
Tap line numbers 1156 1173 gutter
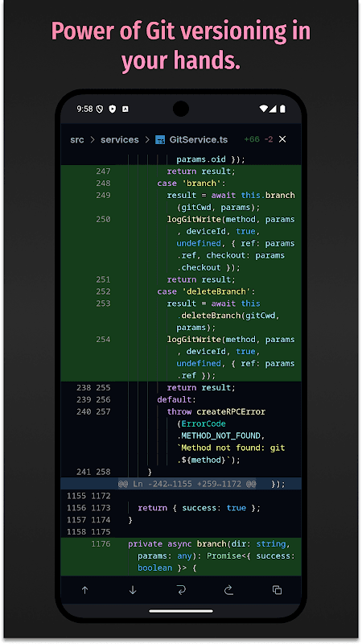tap(88, 508)
